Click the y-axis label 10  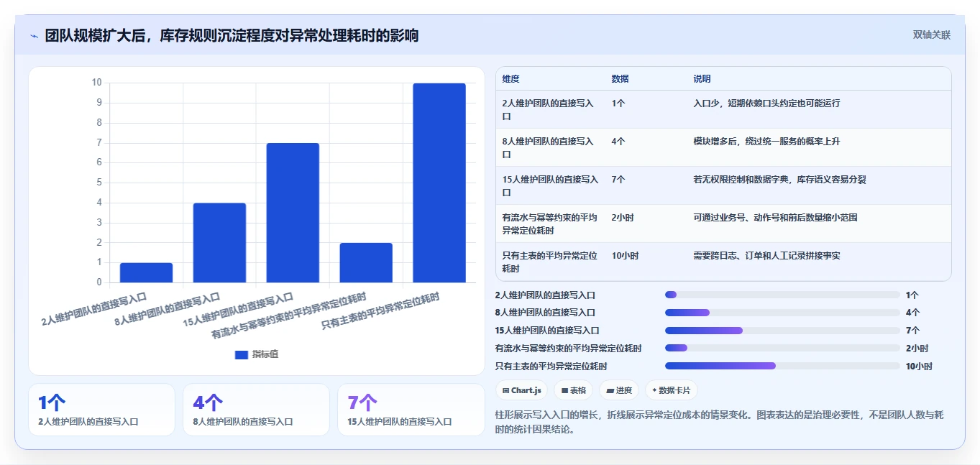click(x=96, y=83)
